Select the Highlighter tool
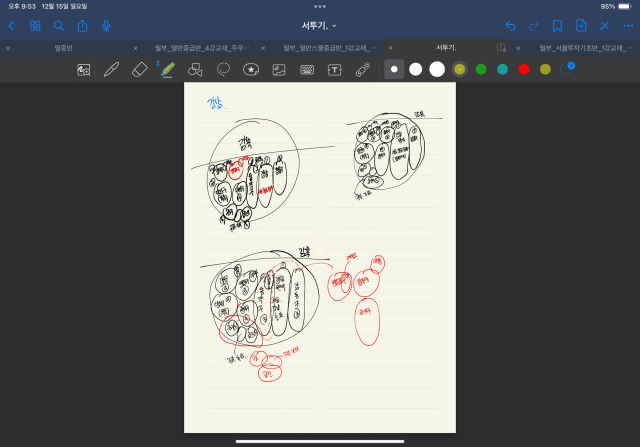640x447 pixels. (x=167, y=69)
